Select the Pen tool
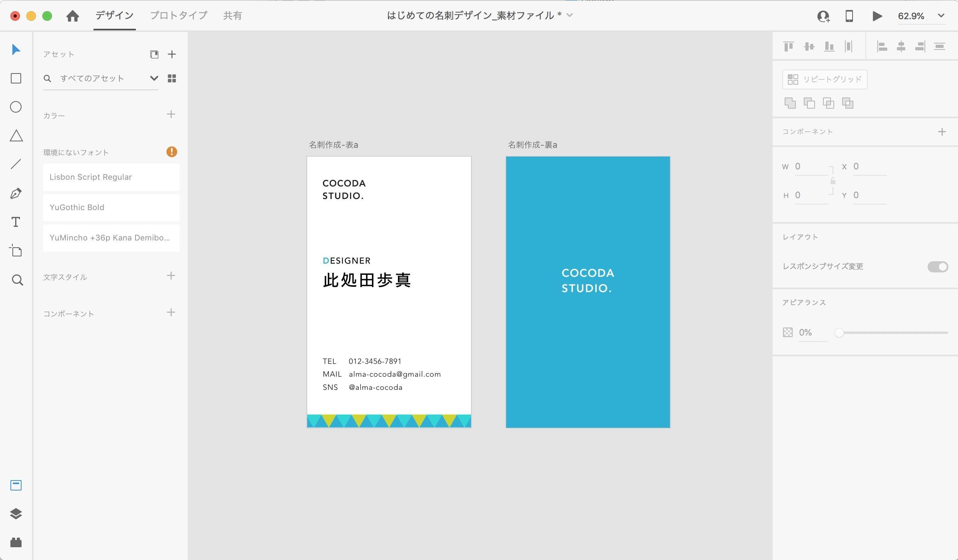Viewport: 958px width, 560px height. tap(16, 193)
